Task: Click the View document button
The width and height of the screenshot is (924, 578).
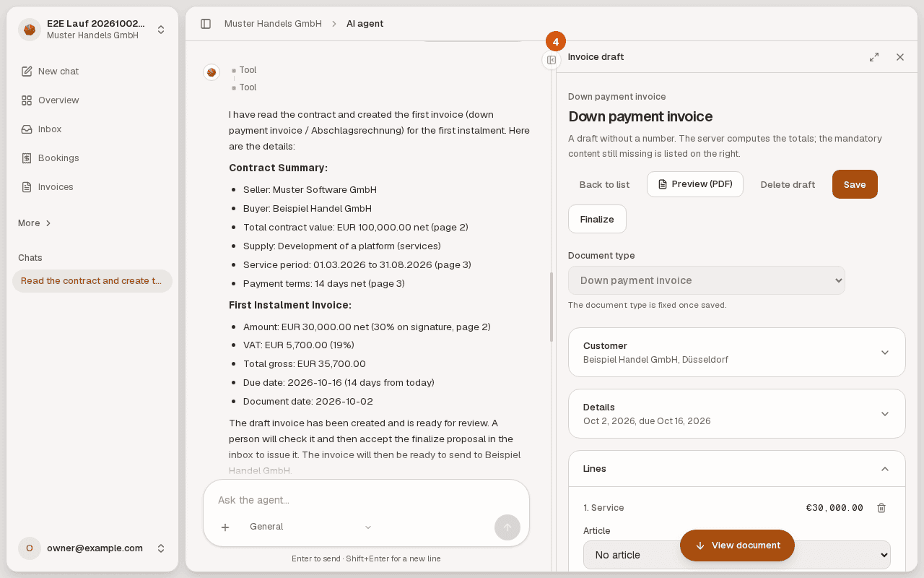Action: click(737, 545)
